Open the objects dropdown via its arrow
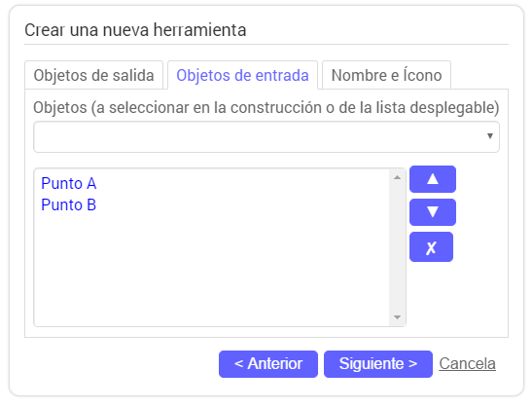Screen dimensions: 532x407 tap(489, 136)
